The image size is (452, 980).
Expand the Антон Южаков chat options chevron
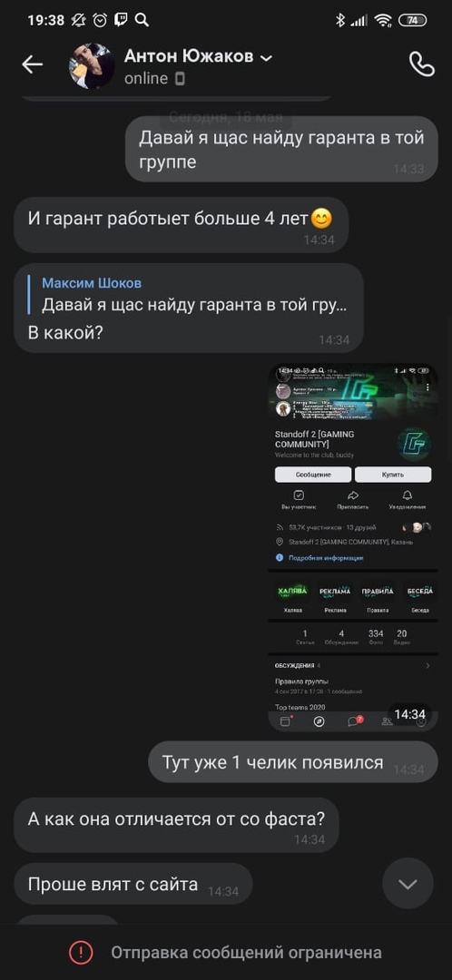(x=266, y=58)
